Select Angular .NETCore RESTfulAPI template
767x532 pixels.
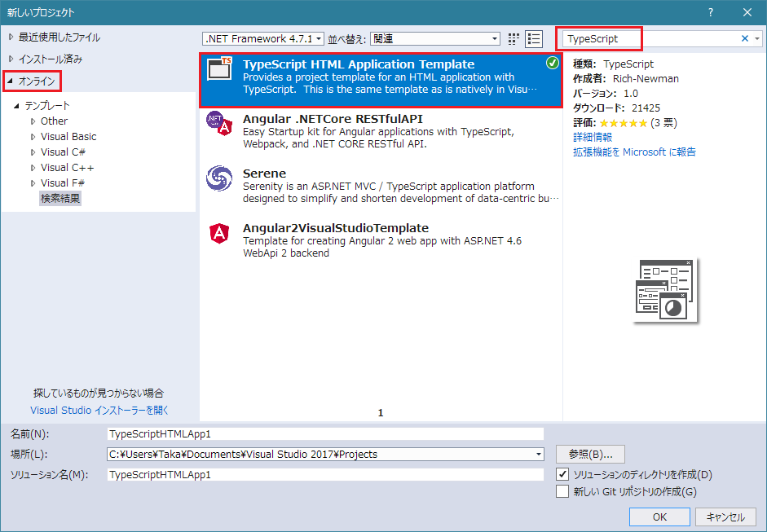(381, 131)
